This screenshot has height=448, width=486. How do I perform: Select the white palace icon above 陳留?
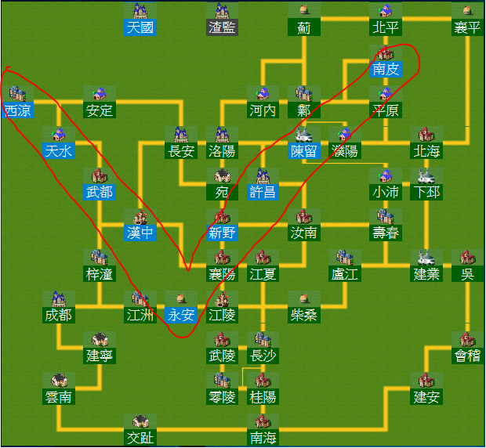(x=303, y=135)
